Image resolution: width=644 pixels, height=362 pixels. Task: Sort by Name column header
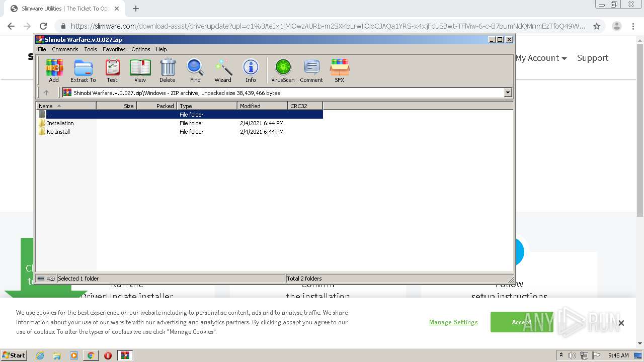coord(66,106)
